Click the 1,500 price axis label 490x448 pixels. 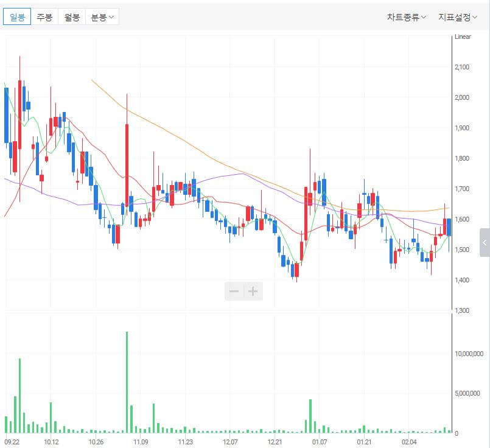pos(462,250)
